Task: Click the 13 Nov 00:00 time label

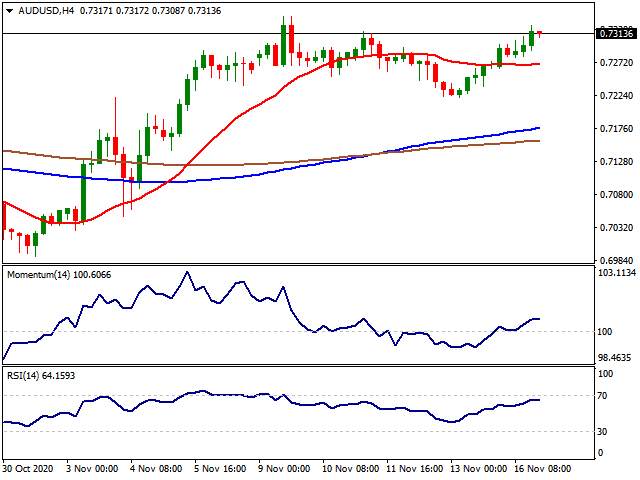Action: pyautogui.click(x=478, y=468)
